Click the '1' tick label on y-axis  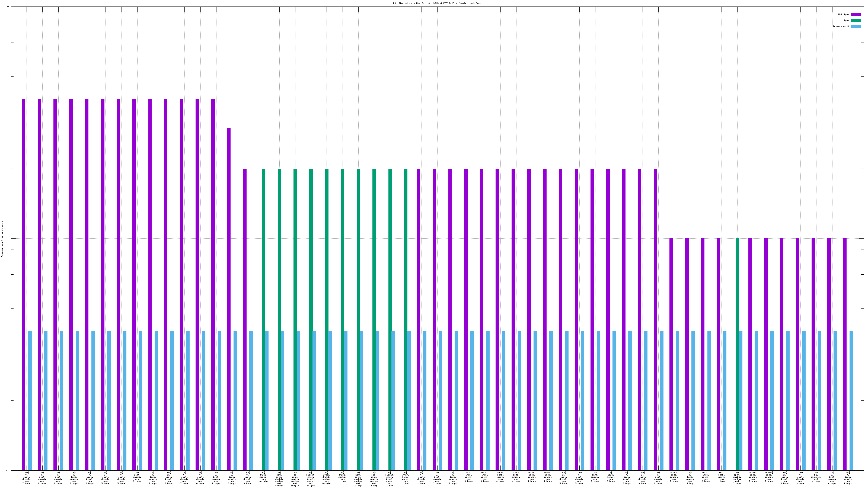9,239
